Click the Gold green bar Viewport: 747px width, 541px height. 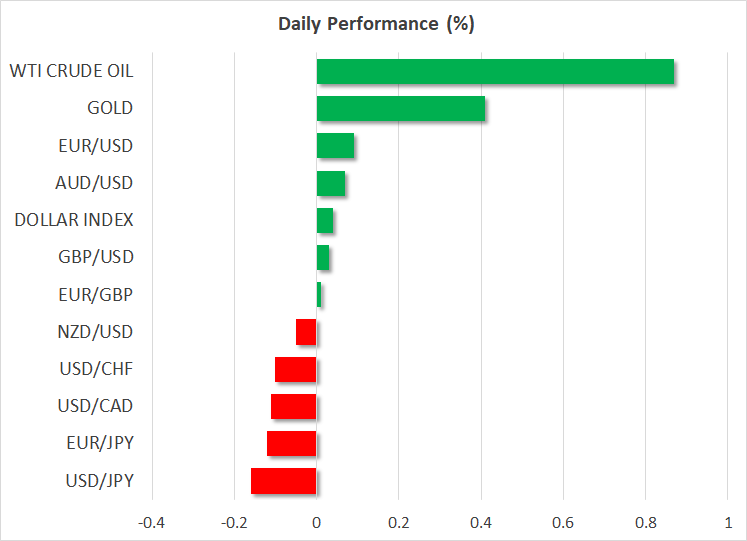[x=400, y=109]
